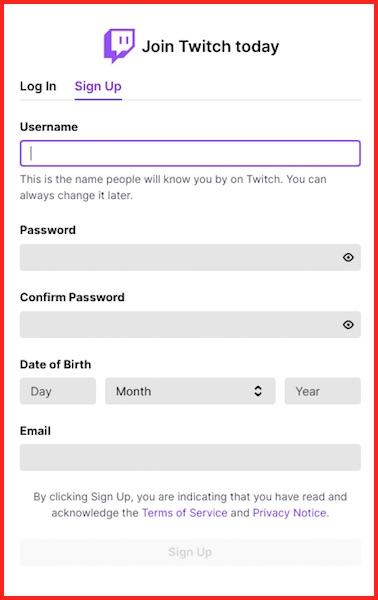Click the purple Twitch logo icon
This screenshot has width=378, height=600.
[x=119, y=46]
